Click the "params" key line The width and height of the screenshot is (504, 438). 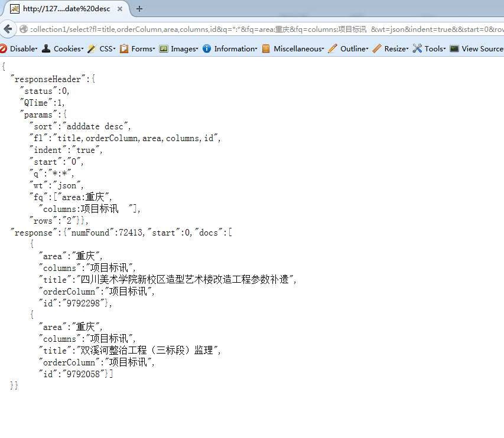(43, 115)
